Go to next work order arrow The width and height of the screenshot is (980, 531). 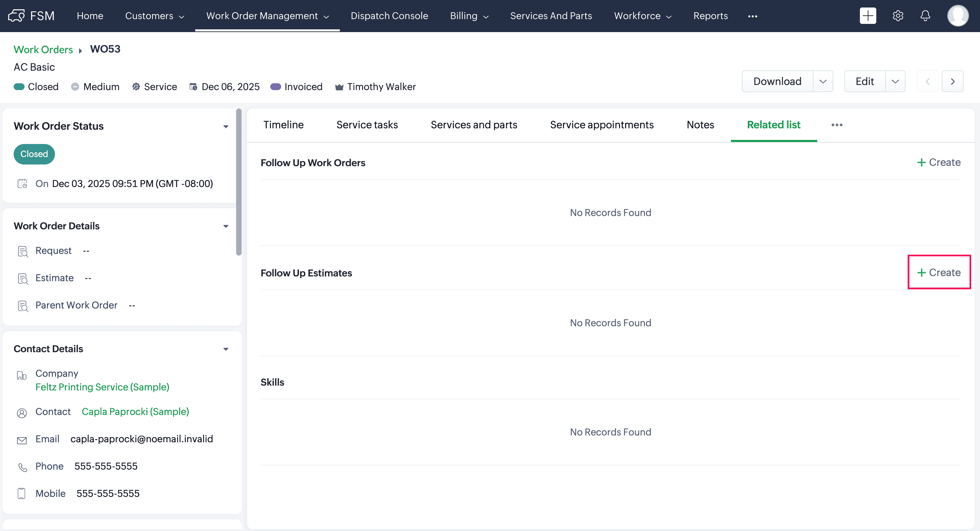tap(952, 82)
